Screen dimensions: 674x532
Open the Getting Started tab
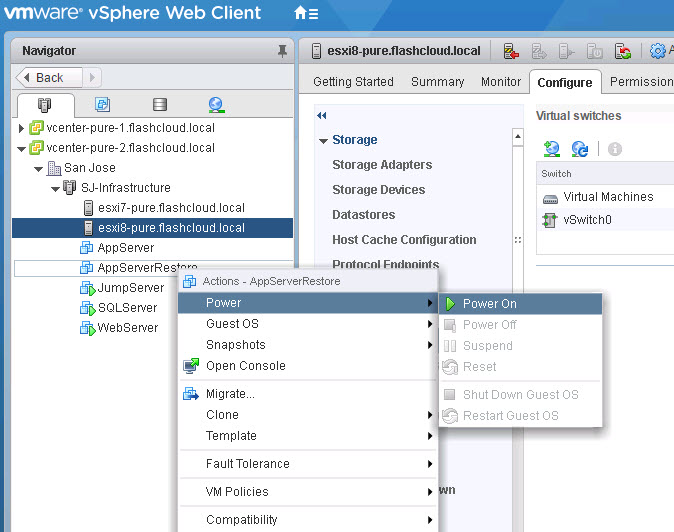point(353,82)
